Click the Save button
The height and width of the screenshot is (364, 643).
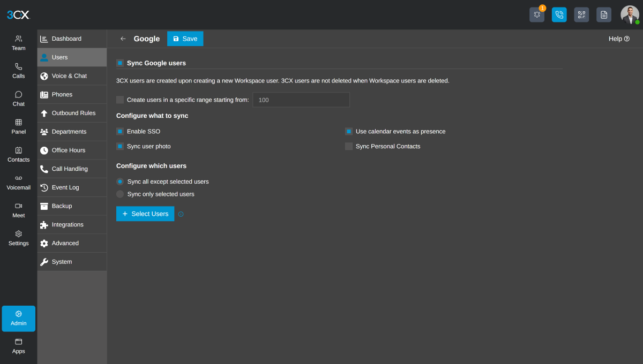tap(185, 39)
